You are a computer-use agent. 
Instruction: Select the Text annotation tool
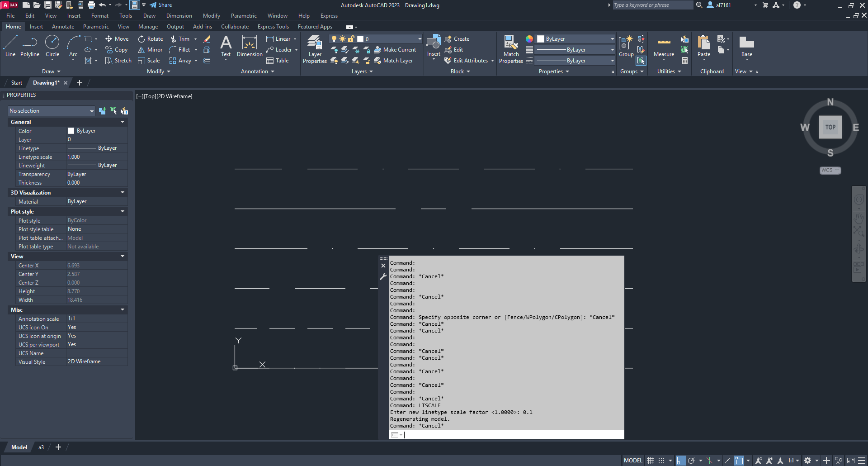pyautogui.click(x=226, y=46)
